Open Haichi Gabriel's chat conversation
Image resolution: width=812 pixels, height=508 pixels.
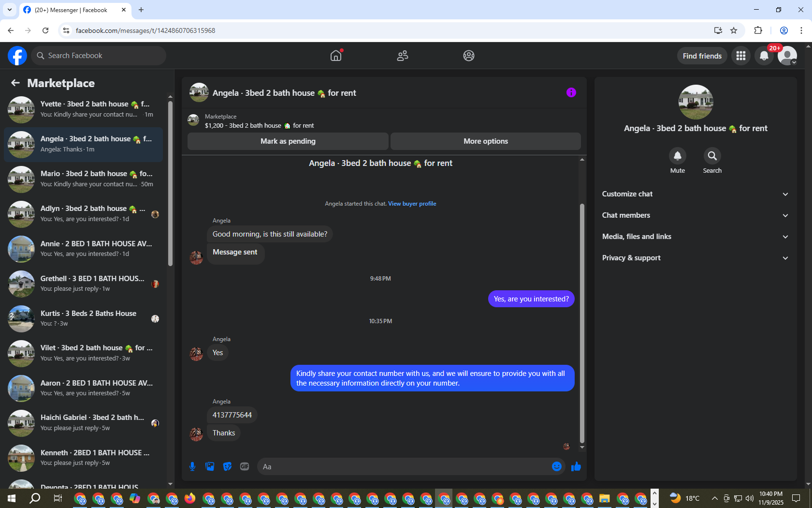point(84,423)
